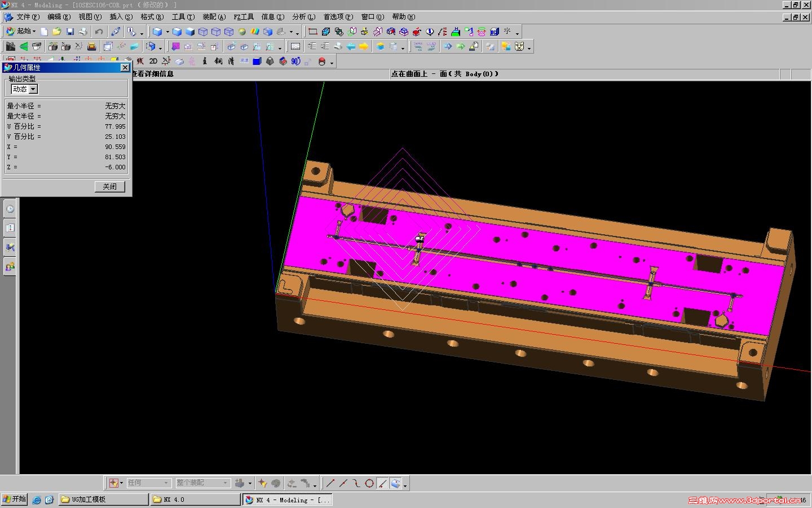Click the 90 degree rotate icon
The width and height of the screenshot is (812, 508).
pos(295,61)
